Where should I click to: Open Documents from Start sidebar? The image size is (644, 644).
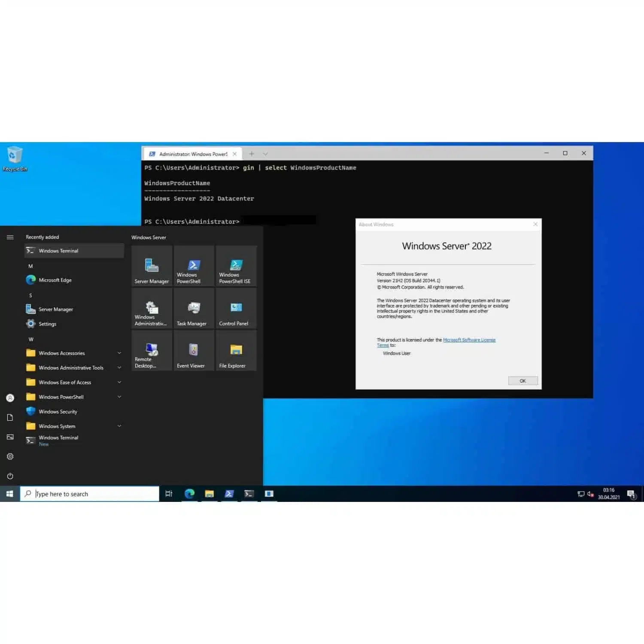click(x=10, y=417)
